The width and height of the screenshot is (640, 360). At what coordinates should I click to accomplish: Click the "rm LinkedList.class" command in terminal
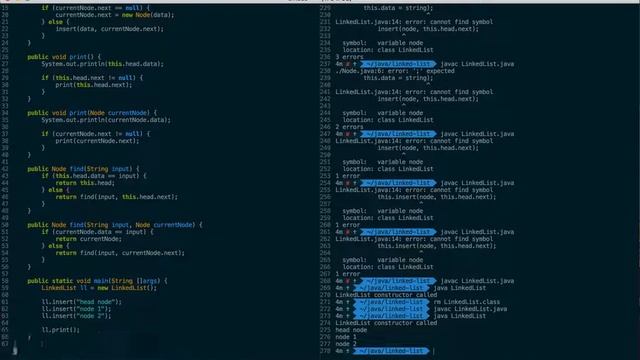(x=467, y=302)
